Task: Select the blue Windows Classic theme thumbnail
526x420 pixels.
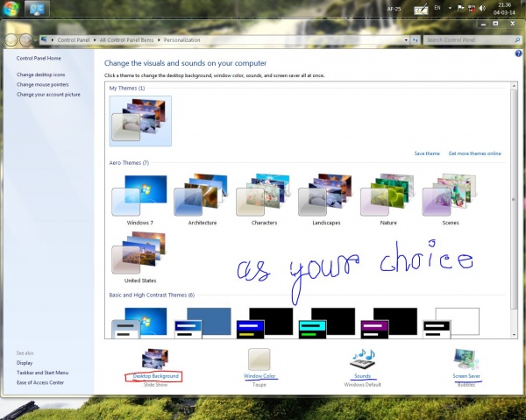Action: 203,323
